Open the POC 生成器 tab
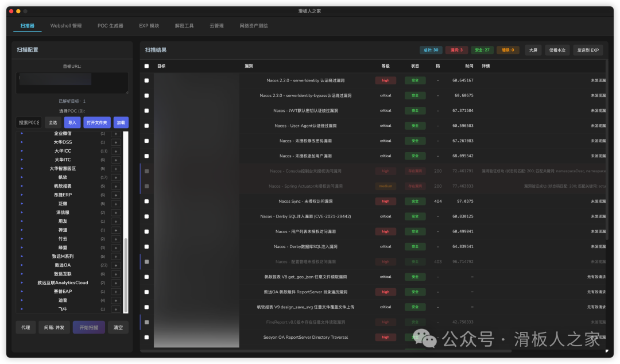 click(x=110, y=26)
